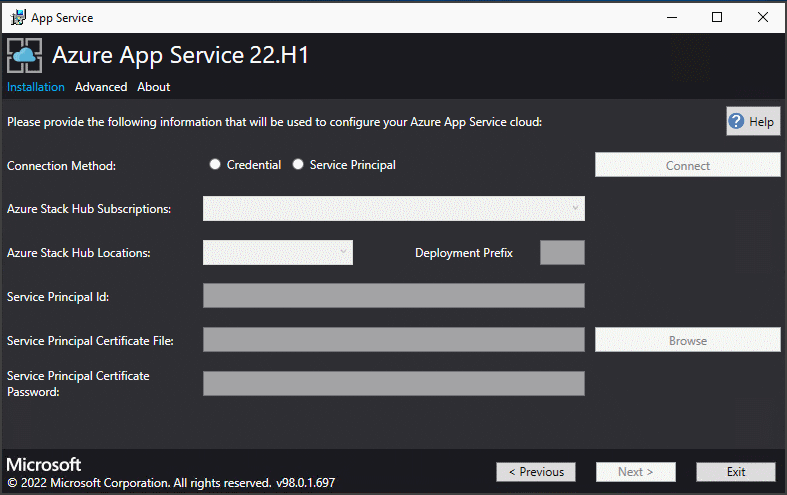Viewport: 787px width, 495px height.
Task: Open the Azure Stack Hub Locations dropdown
Action: [278, 253]
